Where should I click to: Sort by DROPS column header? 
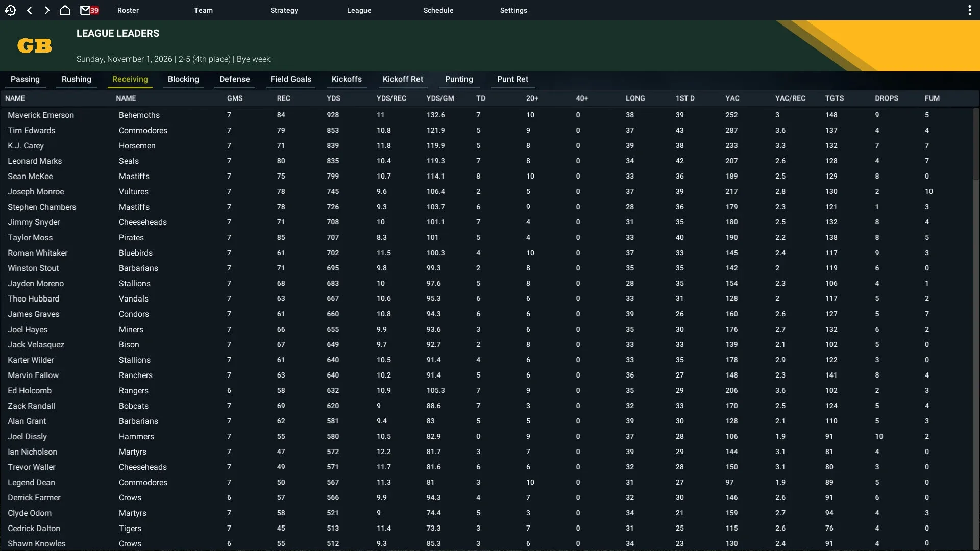click(886, 98)
